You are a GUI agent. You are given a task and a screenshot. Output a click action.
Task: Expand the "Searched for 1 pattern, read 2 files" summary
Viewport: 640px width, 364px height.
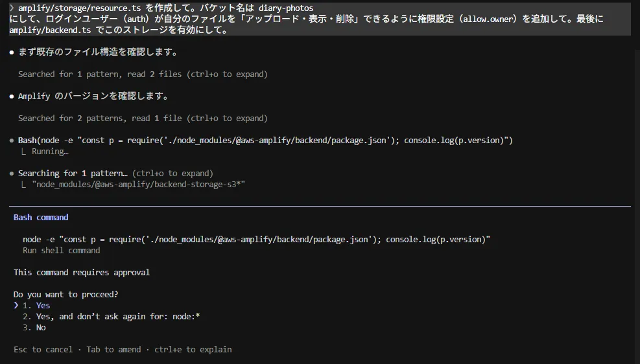[x=143, y=74]
